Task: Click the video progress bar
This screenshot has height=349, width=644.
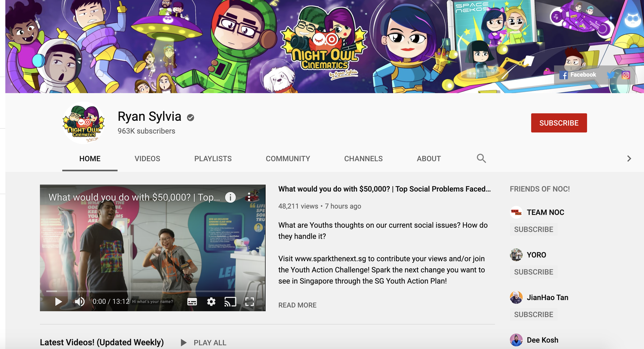Action: point(153,291)
